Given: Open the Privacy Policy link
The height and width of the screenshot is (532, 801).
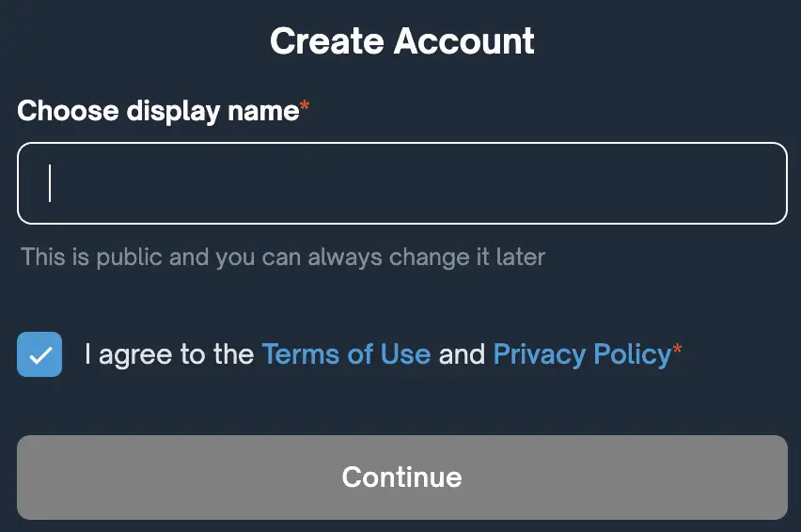Looking at the screenshot, I should coord(582,354).
